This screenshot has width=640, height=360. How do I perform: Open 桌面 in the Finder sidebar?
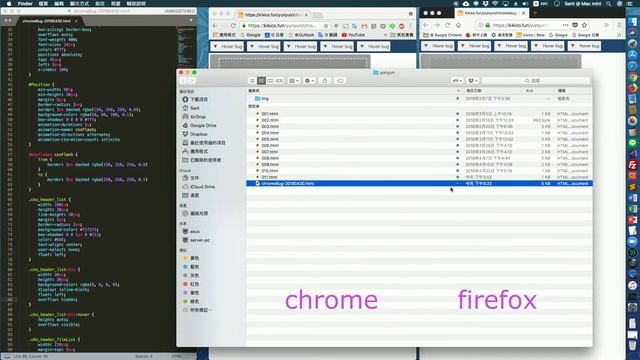[x=191, y=196]
